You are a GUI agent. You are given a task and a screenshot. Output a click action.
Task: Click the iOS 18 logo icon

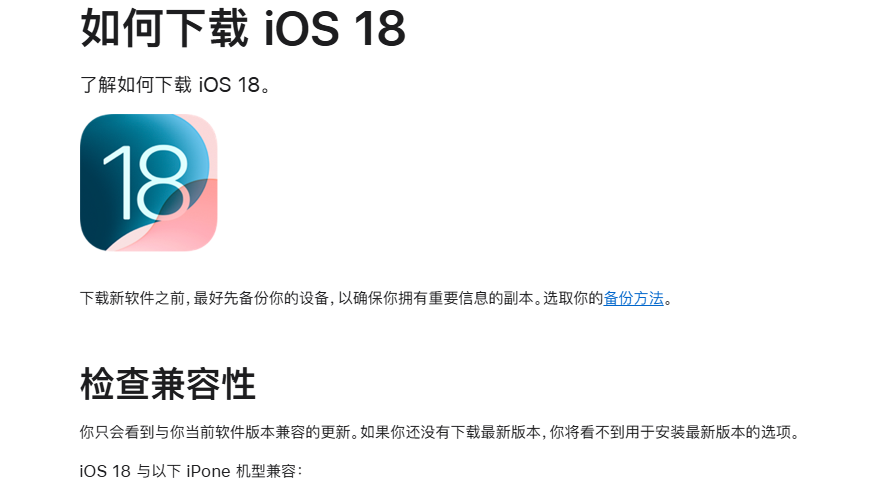coord(149,183)
